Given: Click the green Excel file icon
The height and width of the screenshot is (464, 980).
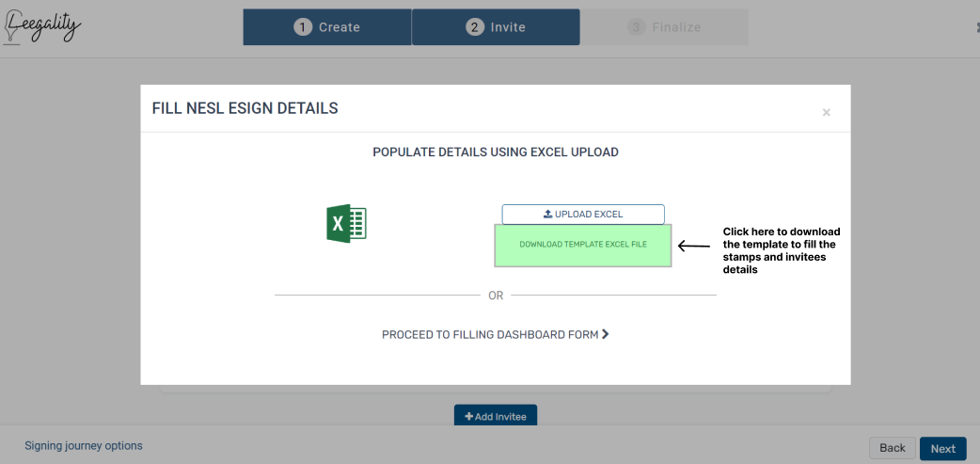Looking at the screenshot, I should point(346,223).
